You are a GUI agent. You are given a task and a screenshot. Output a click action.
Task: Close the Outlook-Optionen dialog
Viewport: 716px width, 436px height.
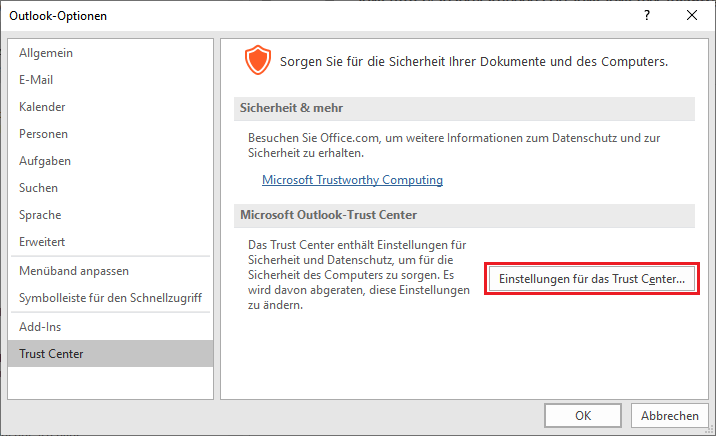click(x=692, y=16)
